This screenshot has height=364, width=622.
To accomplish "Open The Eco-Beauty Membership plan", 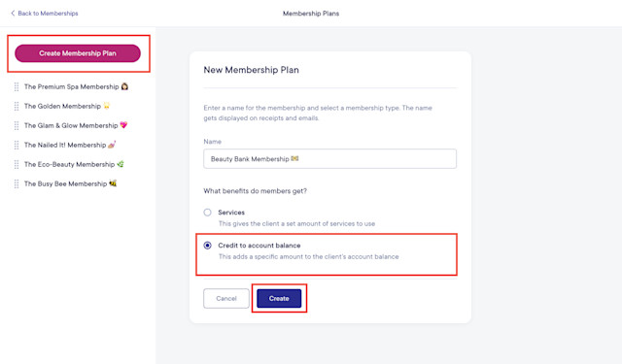I will [x=74, y=164].
